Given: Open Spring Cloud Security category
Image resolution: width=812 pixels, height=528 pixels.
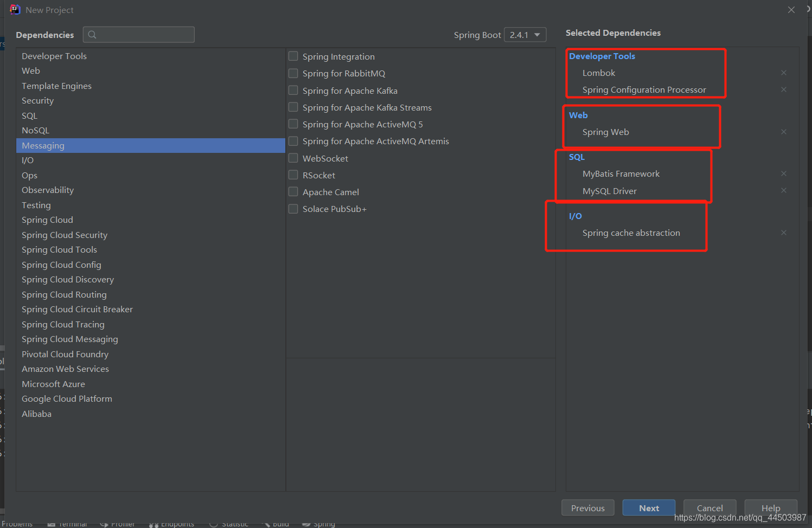Looking at the screenshot, I should coord(151,235).
